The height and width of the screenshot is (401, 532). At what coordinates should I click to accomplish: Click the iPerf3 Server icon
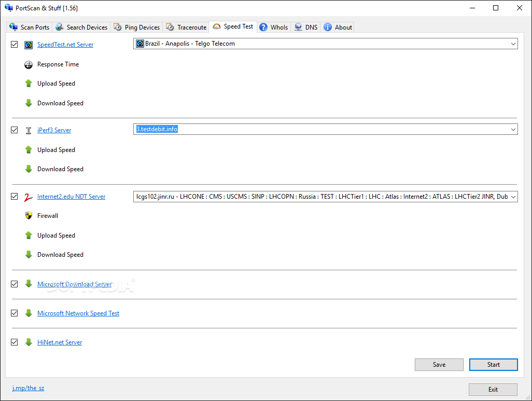point(29,130)
